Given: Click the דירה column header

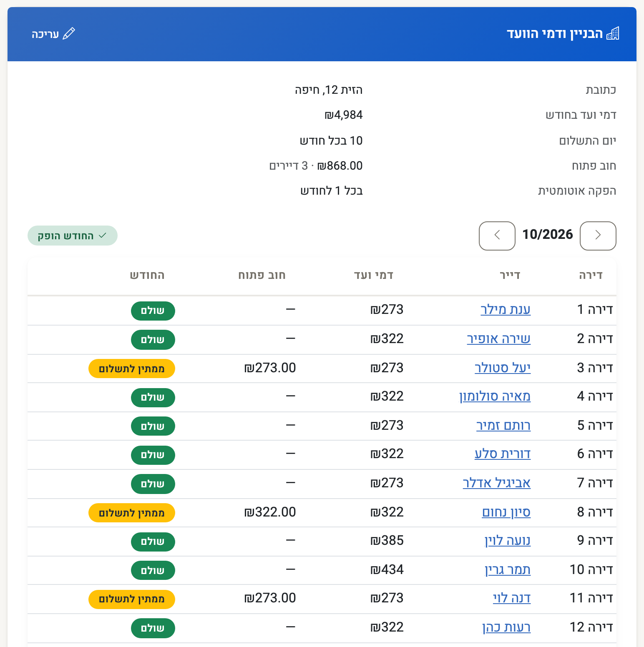Looking at the screenshot, I should click(x=591, y=275).
